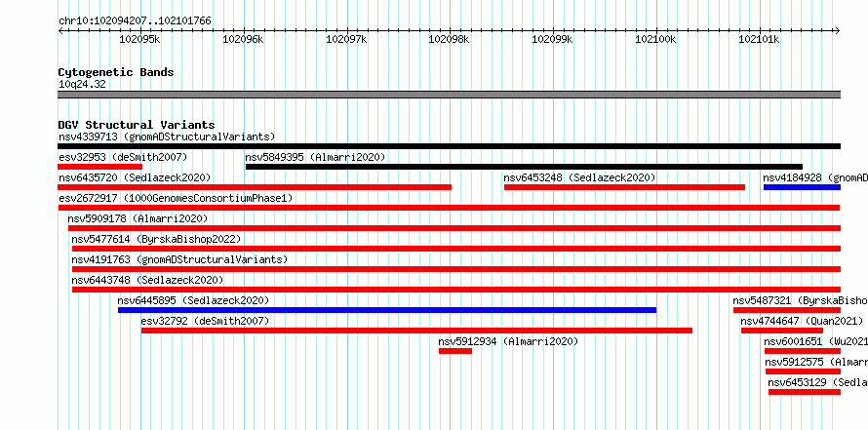
Task: Click the ruler's left arrowhead
Action: (60, 31)
